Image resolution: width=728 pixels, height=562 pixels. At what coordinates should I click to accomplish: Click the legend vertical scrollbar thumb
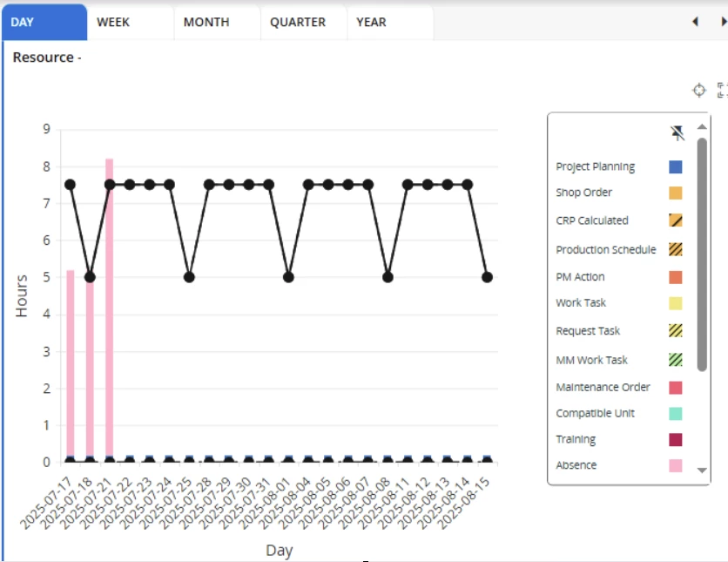click(702, 253)
